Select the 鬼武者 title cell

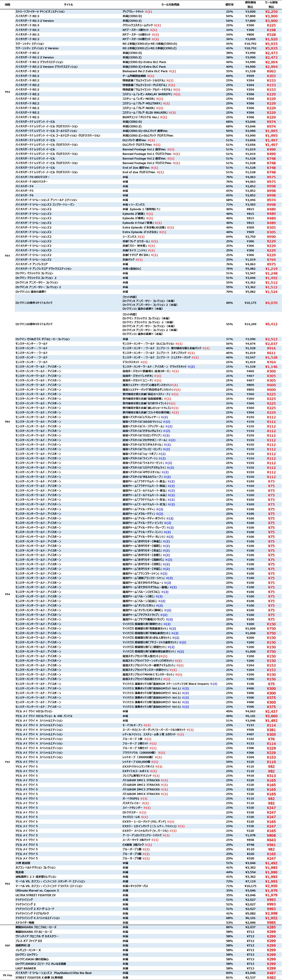pyautogui.click(x=20, y=872)
